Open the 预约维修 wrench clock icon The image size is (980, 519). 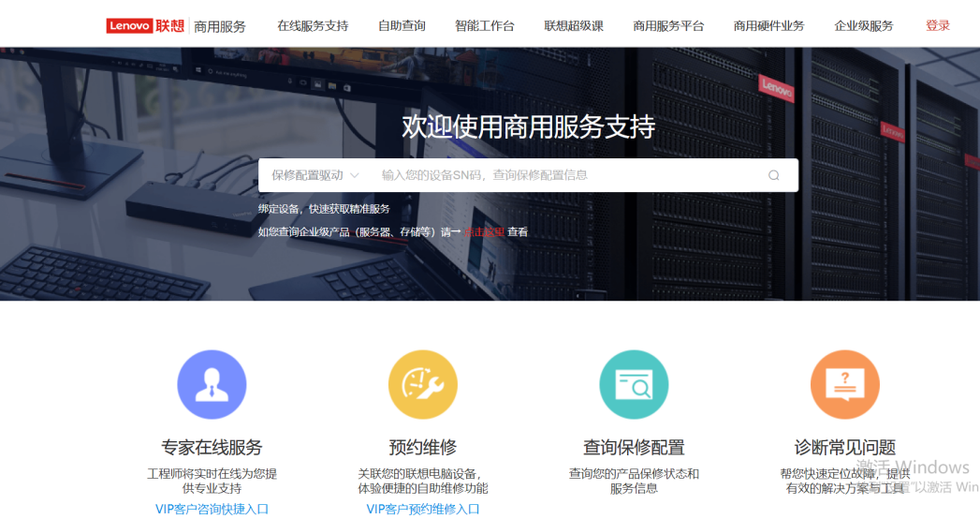click(x=423, y=384)
